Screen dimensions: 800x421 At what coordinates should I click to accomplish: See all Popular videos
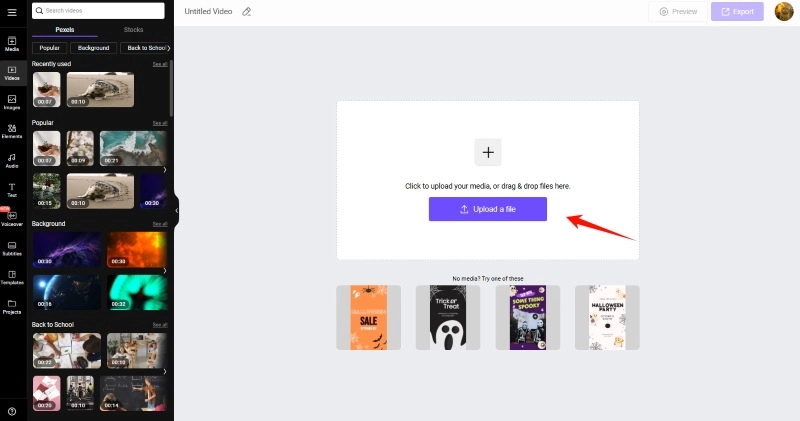(160, 123)
